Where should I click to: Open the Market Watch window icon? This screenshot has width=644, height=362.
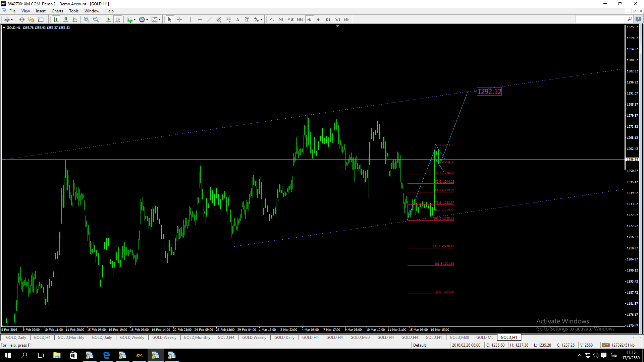tap(22, 19)
